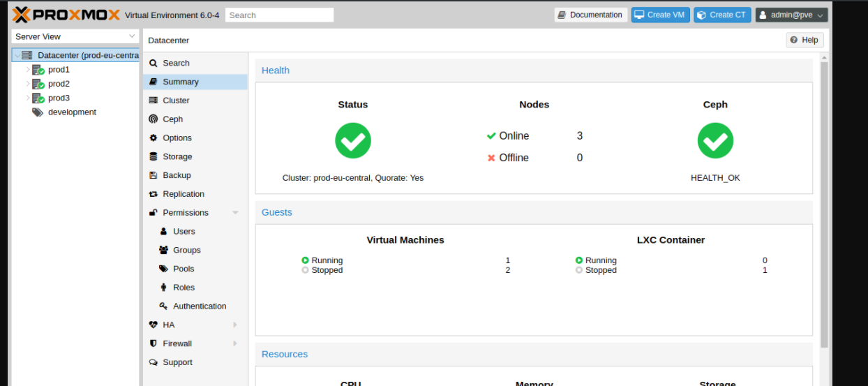Screen dimensions: 868x386
Task: Collapse the Datacenter tree node
Action: pyautogui.click(x=17, y=55)
